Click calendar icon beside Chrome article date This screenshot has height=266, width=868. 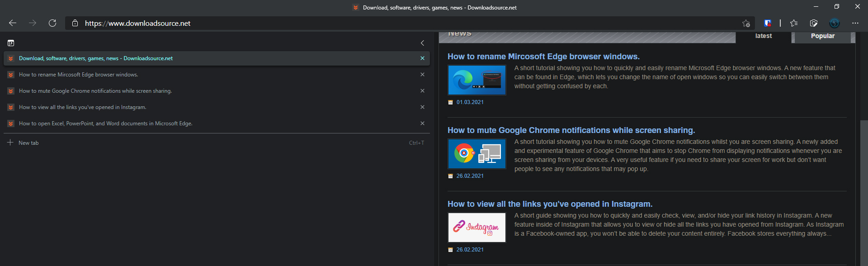[450, 176]
